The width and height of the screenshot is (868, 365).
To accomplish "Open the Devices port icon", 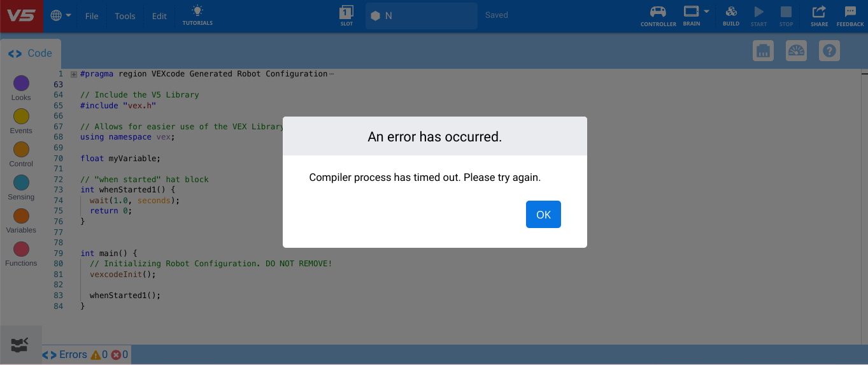I will click(763, 51).
